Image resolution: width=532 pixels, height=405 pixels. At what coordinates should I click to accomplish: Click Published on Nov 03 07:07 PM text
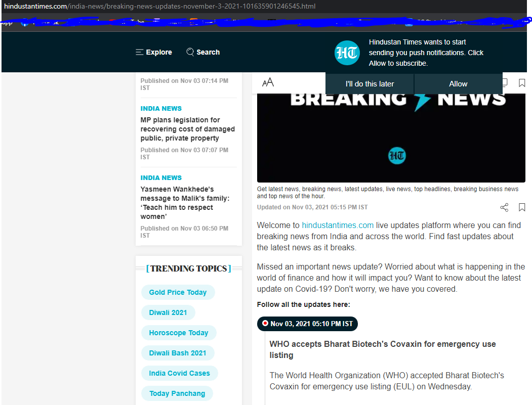184,154
